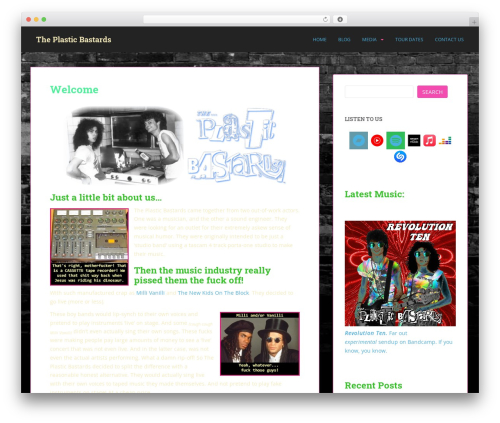The width and height of the screenshot is (500, 423).
Task: Open the BLOG menu item
Action: click(344, 40)
